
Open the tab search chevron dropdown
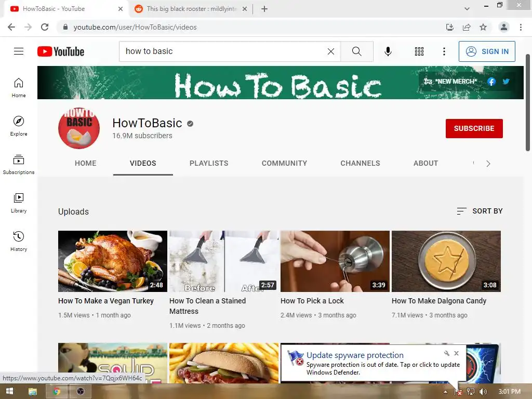click(x=467, y=9)
